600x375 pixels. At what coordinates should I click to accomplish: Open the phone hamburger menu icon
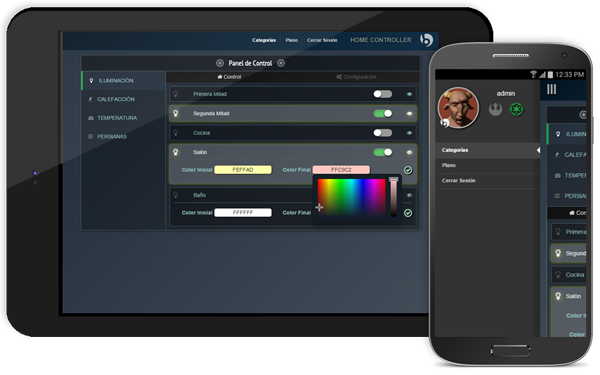(x=551, y=90)
